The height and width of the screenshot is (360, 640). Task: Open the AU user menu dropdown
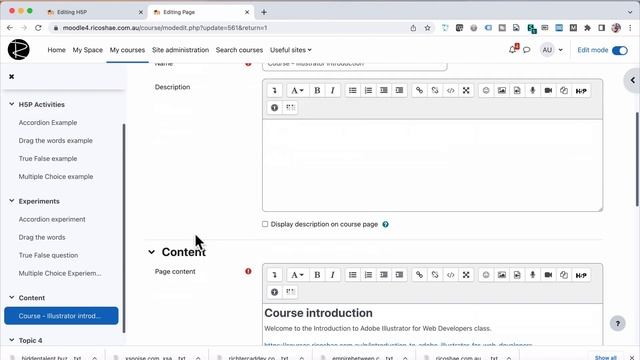coord(551,50)
